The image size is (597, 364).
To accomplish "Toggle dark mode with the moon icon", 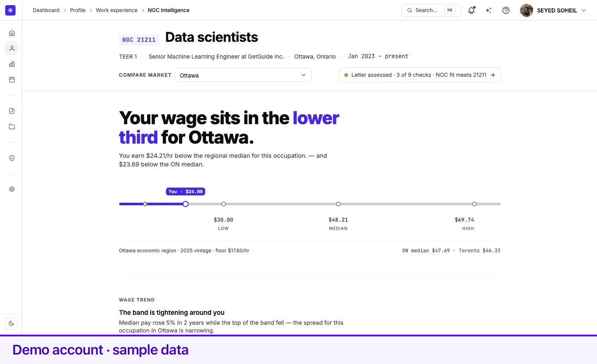I will click(x=11, y=323).
